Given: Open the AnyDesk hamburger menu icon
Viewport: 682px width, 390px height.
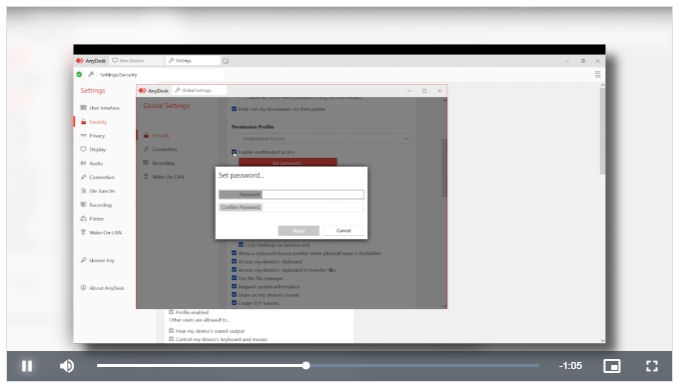Looking at the screenshot, I should click(598, 74).
